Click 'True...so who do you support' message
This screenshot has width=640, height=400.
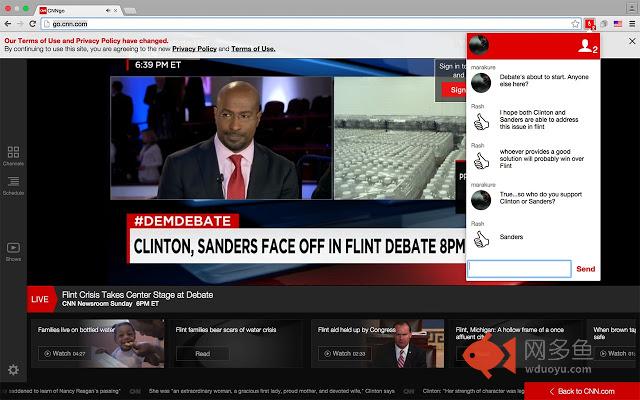[541, 198]
